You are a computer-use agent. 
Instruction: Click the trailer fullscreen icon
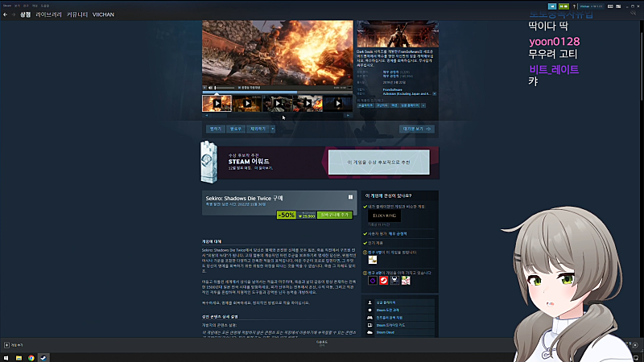pyautogui.click(x=349, y=88)
